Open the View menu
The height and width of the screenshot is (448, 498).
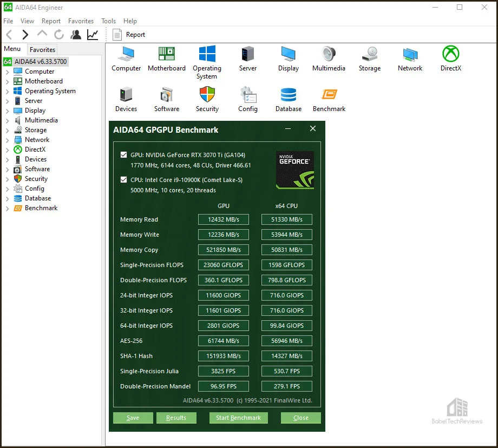[27, 21]
